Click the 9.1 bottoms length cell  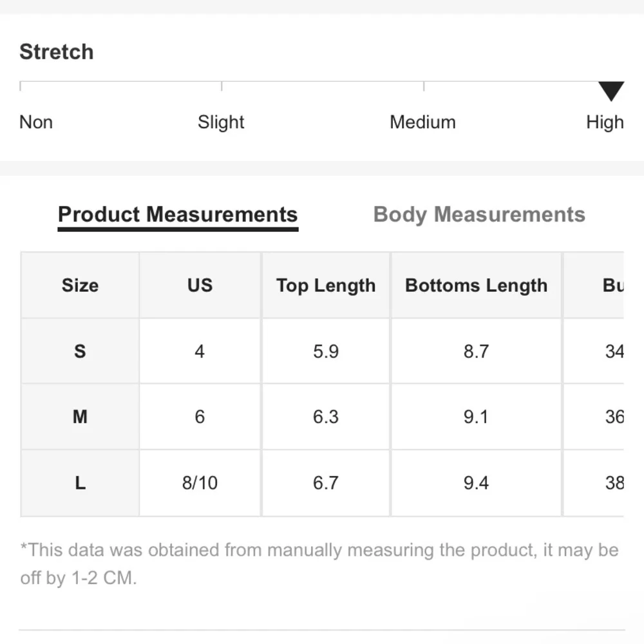(476, 417)
